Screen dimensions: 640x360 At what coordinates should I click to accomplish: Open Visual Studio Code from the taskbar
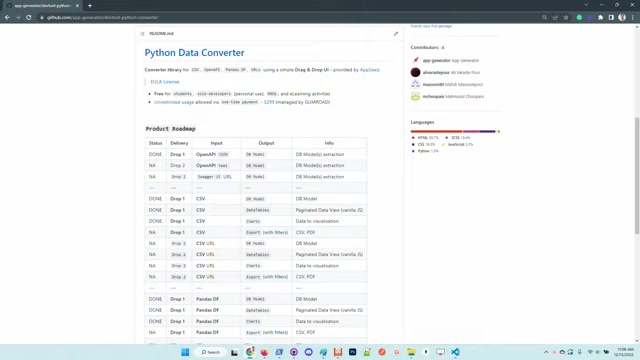click(x=455, y=352)
